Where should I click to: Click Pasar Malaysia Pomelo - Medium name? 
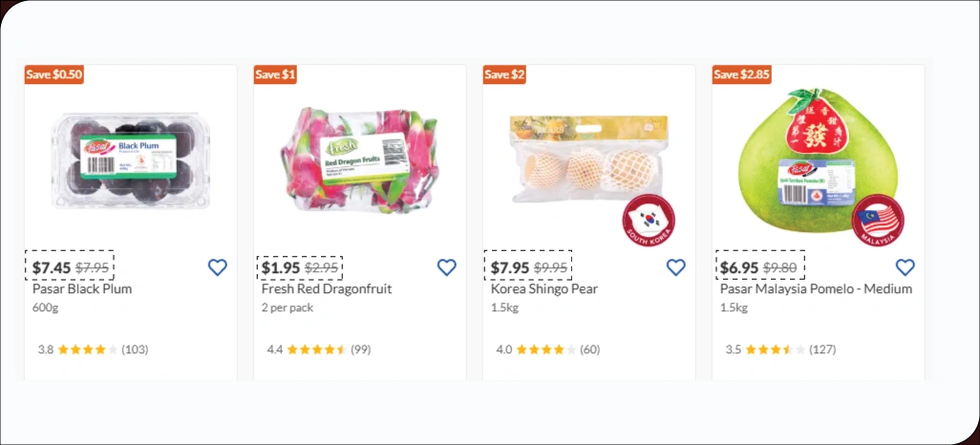(816, 289)
